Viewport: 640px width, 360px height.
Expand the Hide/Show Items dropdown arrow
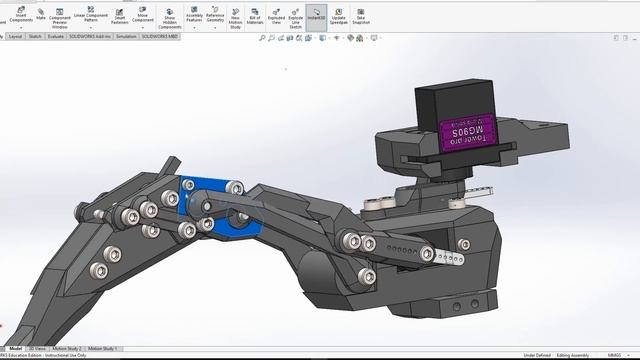pyautogui.click(x=342, y=38)
